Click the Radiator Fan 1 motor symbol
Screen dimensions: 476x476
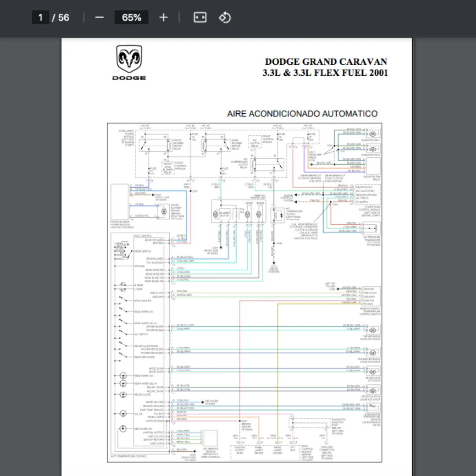tap(373, 134)
